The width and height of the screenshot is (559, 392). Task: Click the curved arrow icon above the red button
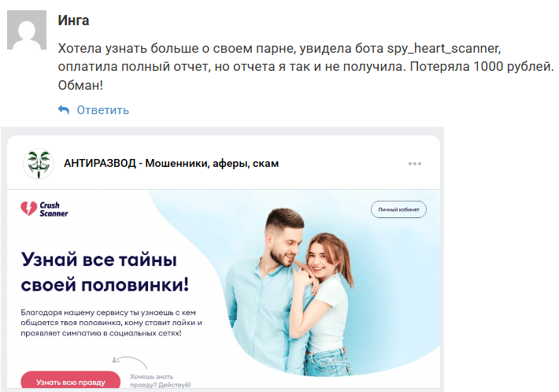click(x=129, y=362)
